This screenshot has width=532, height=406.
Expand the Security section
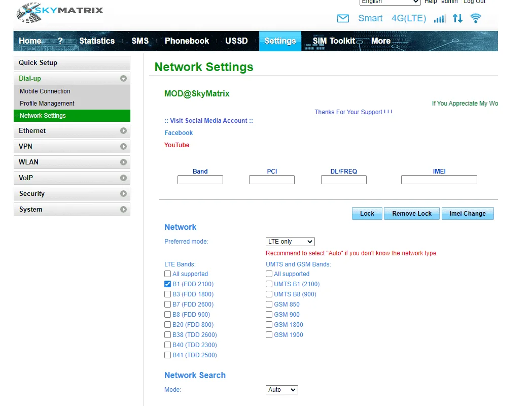click(72, 193)
